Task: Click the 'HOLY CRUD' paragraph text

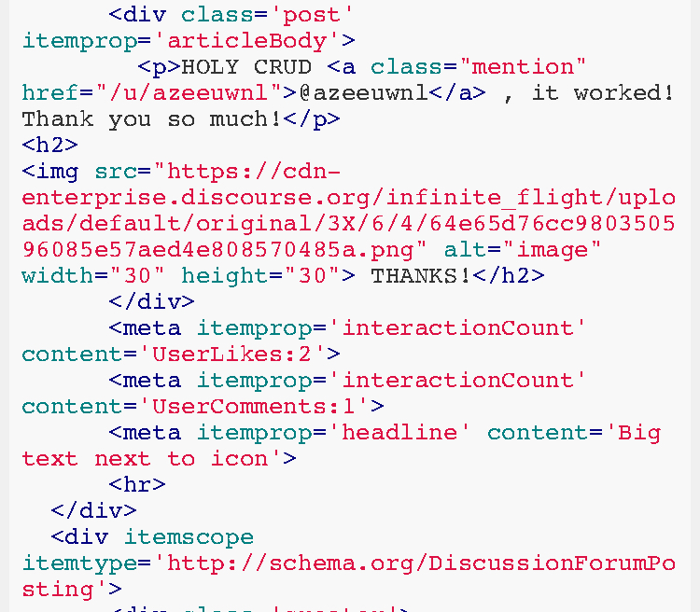Action: (246, 67)
